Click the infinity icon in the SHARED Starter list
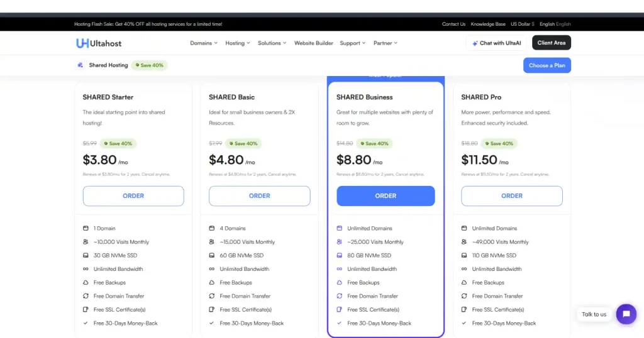The height and width of the screenshot is (338, 644). [x=86, y=269]
